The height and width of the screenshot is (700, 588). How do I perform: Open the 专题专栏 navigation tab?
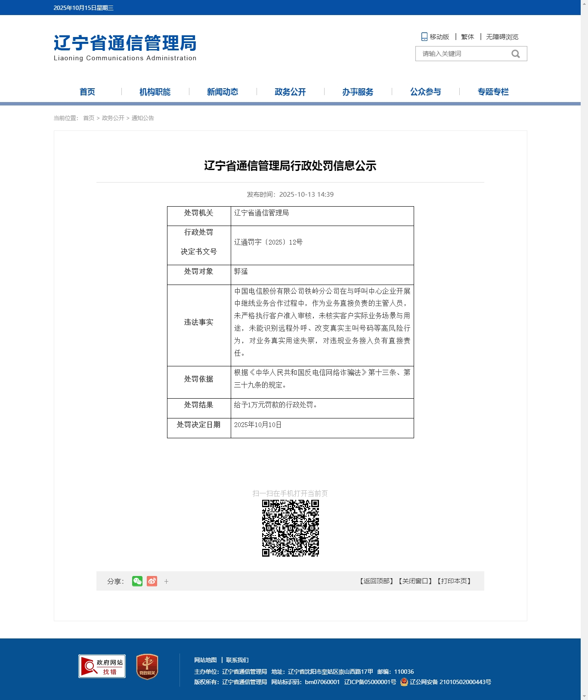pyautogui.click(x=493, y=92)
